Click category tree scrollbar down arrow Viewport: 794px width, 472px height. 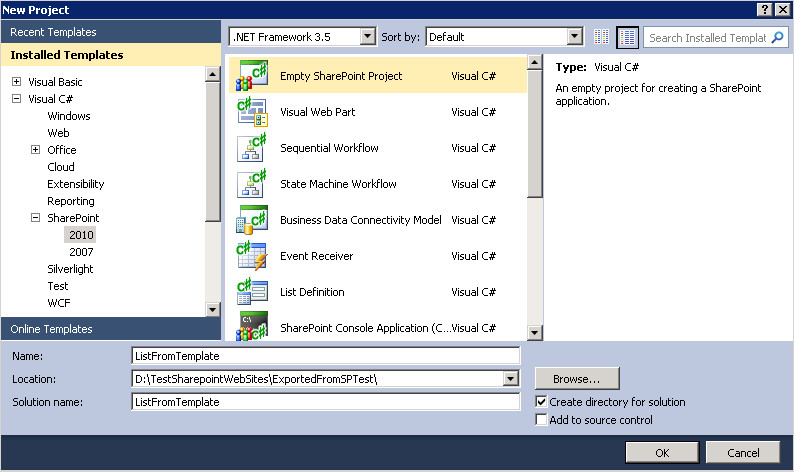pos(213,309)
